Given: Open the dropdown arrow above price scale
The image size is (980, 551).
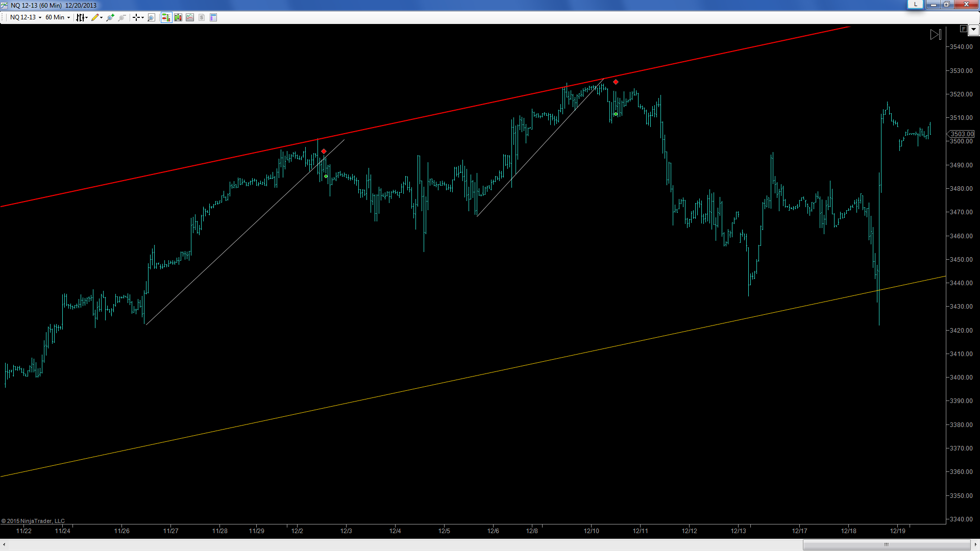Looking at the screenshot, I should coord(974,30).
